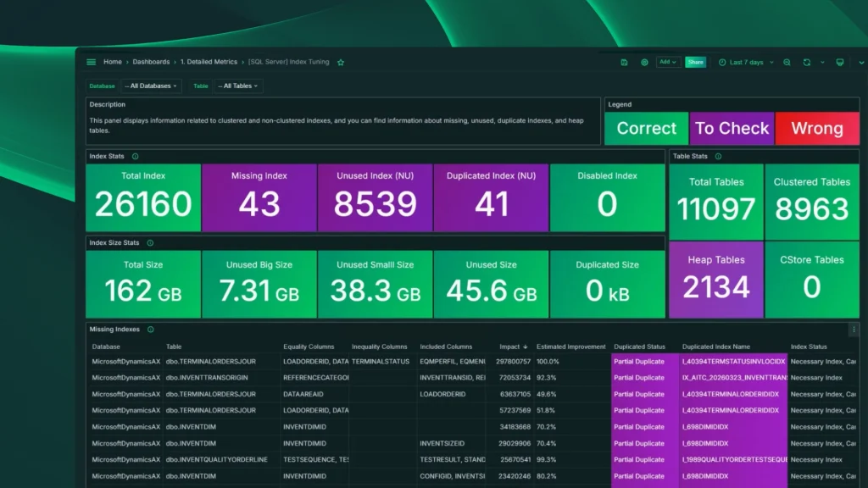Open the All Tables dropdown
This screenshot has width=868, height=488.
click(x=238, y=86)
